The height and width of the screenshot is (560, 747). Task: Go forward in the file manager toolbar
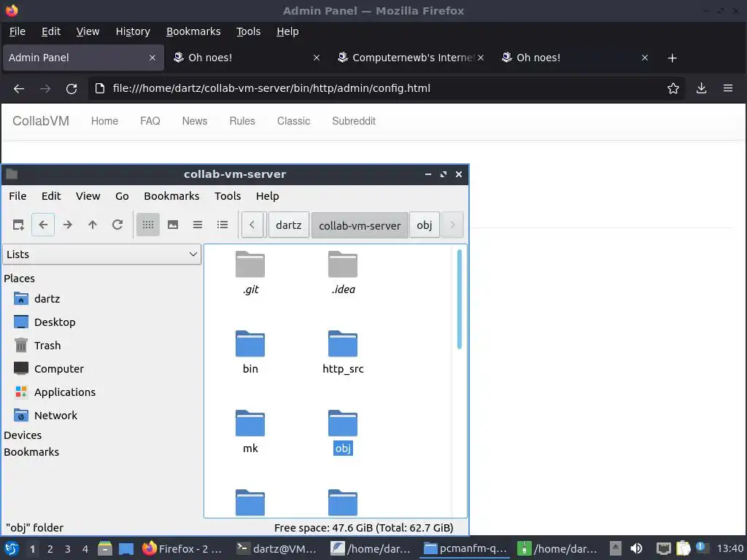(x=68, y=225)
